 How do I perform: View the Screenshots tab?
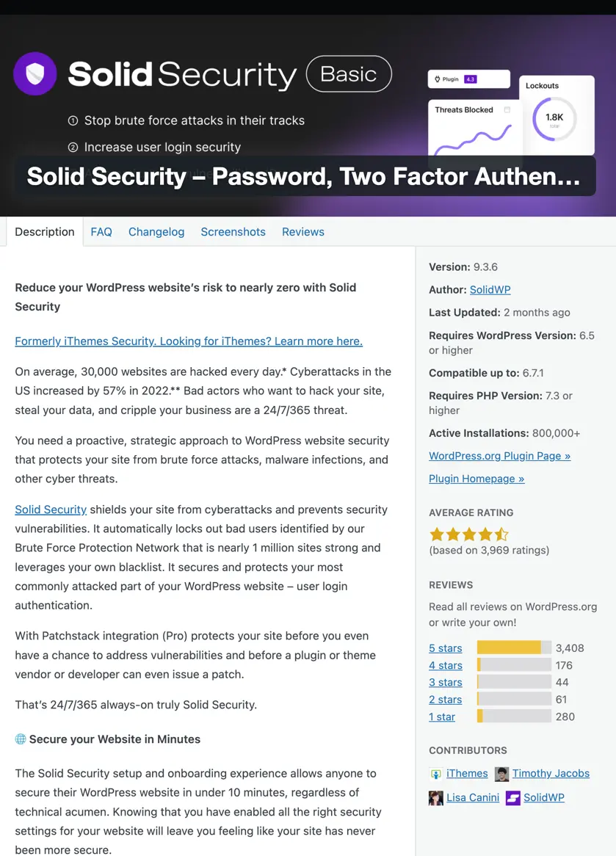[233, 231]
